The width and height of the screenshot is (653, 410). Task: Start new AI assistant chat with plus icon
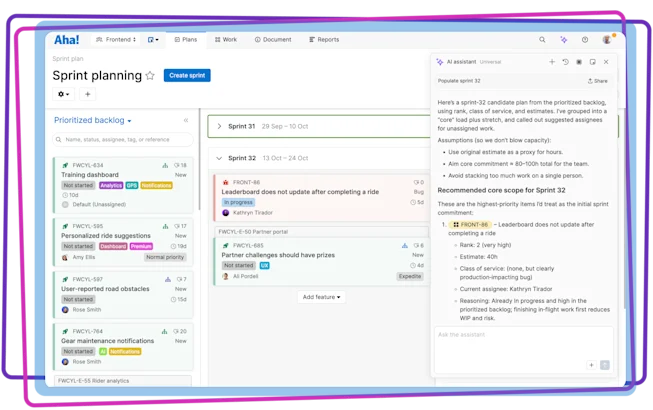click(x=552, y=62)
